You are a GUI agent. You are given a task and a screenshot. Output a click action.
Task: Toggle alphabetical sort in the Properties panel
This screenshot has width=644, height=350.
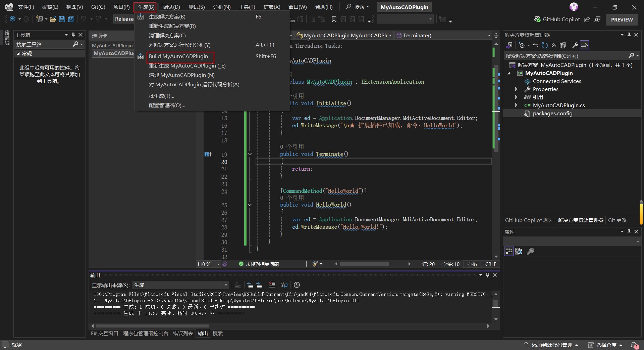pos(519,251)
